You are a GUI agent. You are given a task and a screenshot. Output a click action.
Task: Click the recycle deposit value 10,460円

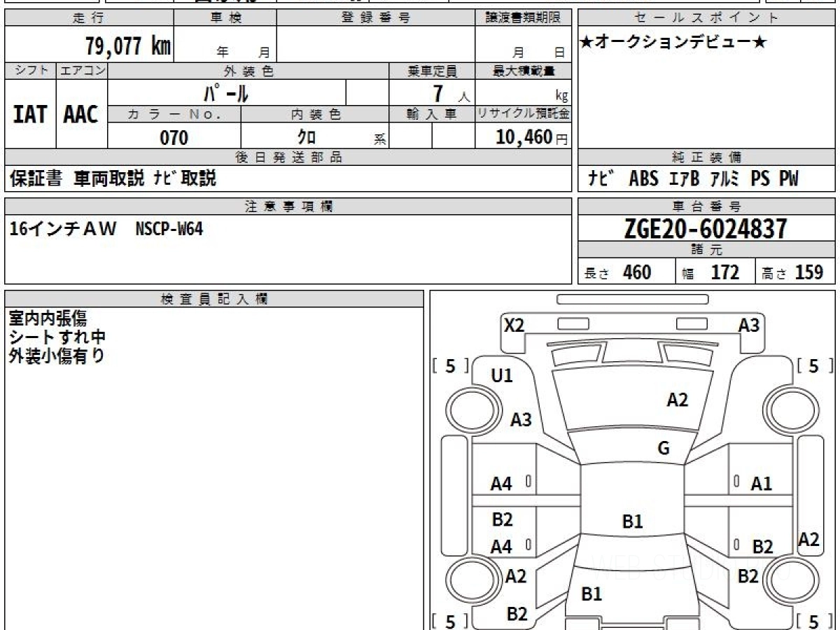(x=532, y=137)
